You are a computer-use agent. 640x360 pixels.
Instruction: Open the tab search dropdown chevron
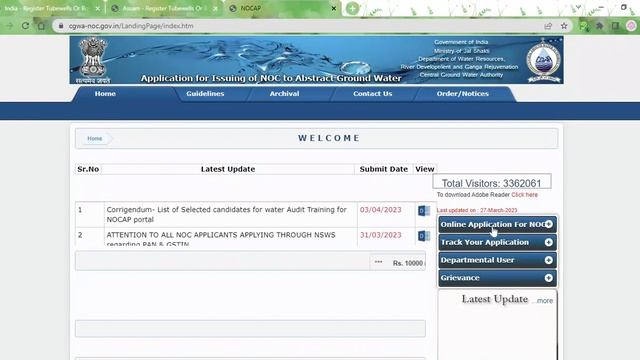(578, 7)
